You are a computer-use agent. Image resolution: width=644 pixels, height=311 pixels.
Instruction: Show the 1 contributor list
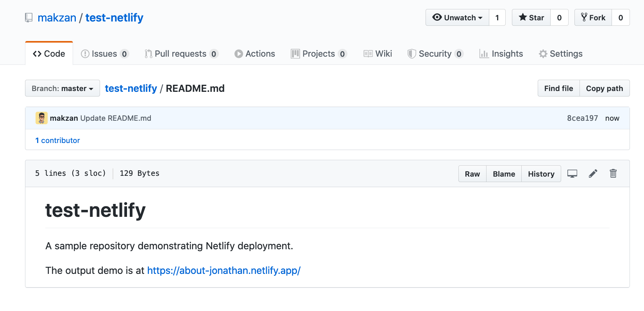tap(57, 140)
